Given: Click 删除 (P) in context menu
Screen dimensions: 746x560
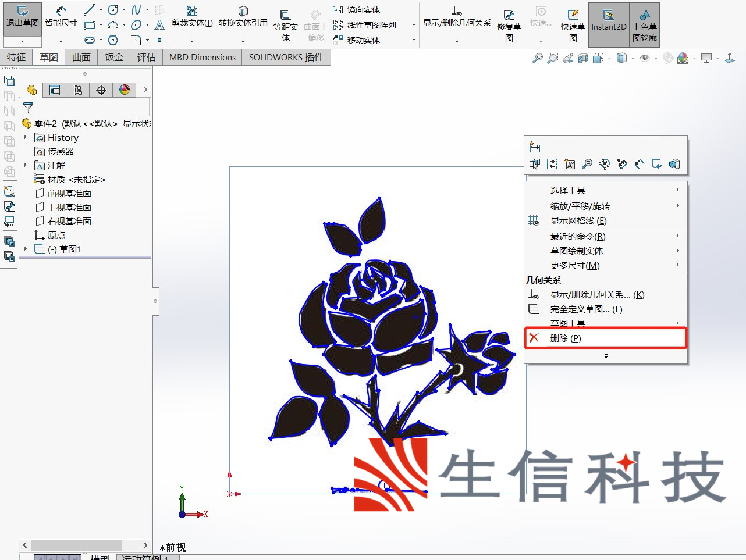Looking at the screenshot, I should pyautogui.click(x=605, y=338).
